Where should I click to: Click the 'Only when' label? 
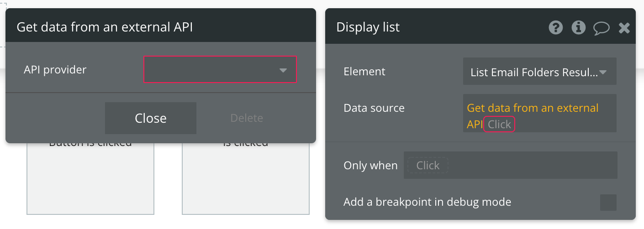[x=370, y=165]
